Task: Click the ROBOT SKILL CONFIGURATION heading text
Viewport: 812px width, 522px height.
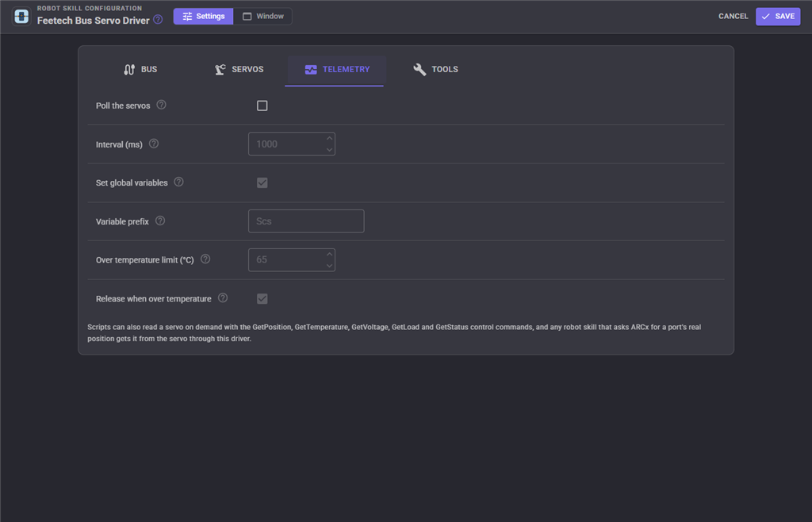Action: pyautogui.click(x=90, y=8)
